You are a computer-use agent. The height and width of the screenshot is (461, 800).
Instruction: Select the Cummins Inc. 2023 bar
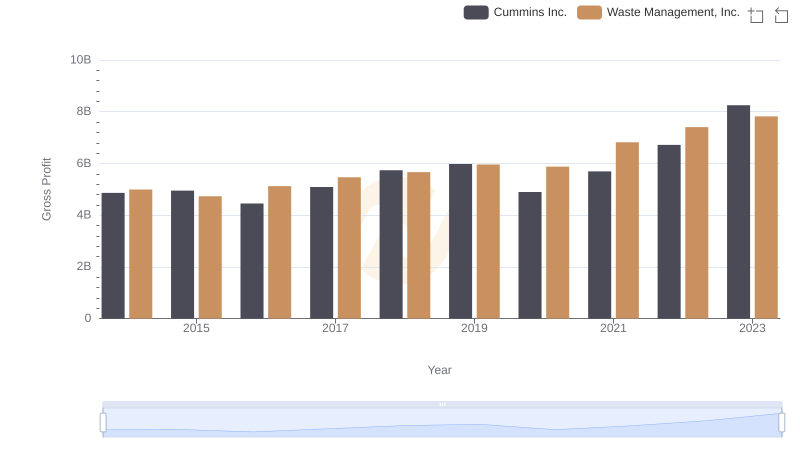[738, 212]
